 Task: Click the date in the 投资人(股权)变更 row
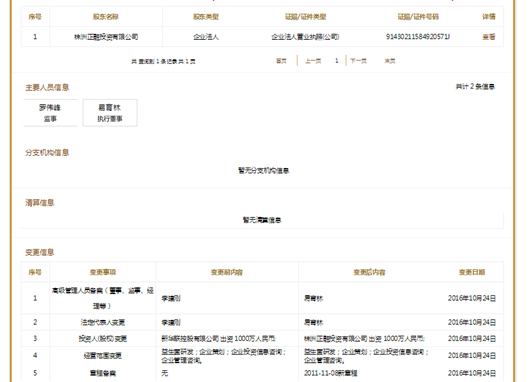(x=472, y=338)
